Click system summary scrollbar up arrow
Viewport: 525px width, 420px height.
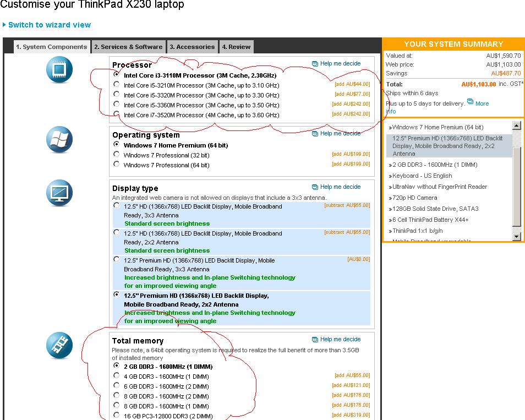[x=517, y=126]
